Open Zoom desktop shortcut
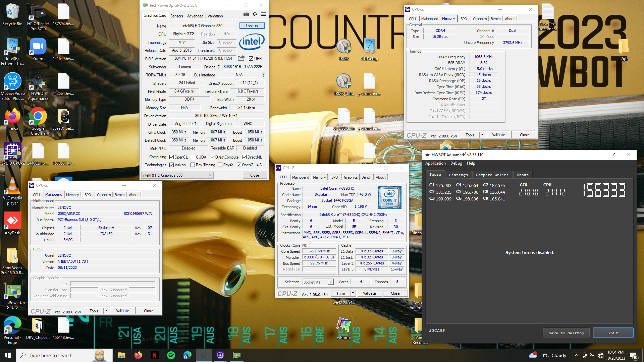 coord(38,50)
